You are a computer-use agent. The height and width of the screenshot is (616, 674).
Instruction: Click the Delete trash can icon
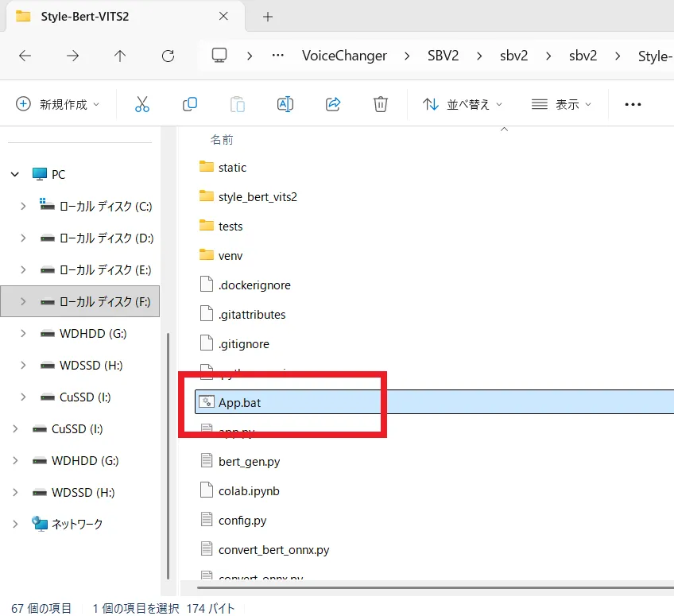[381, 104]
